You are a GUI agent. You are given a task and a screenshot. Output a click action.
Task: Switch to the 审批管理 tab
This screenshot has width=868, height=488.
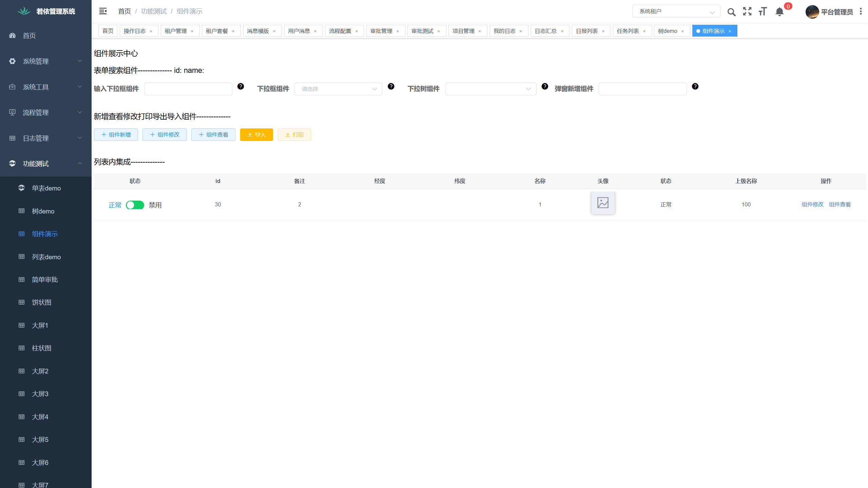coord(381,31)
